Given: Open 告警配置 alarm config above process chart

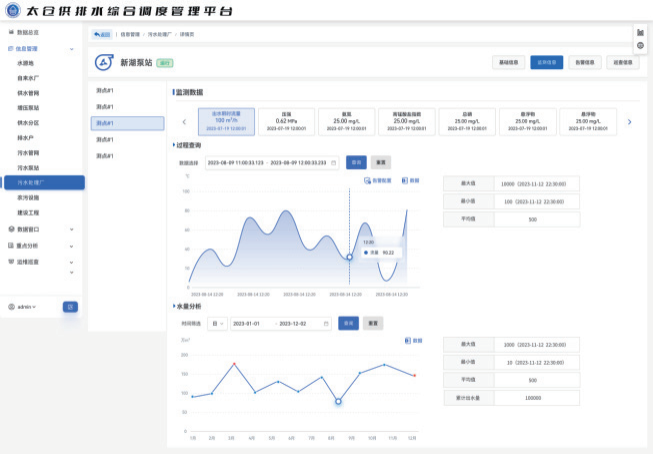Looking at the screenshot, I should click(x=378, y=180).
